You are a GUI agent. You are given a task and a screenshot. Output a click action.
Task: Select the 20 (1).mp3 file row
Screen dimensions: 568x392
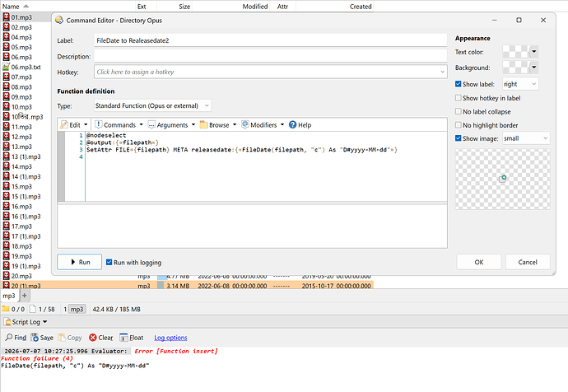(188, 286)
